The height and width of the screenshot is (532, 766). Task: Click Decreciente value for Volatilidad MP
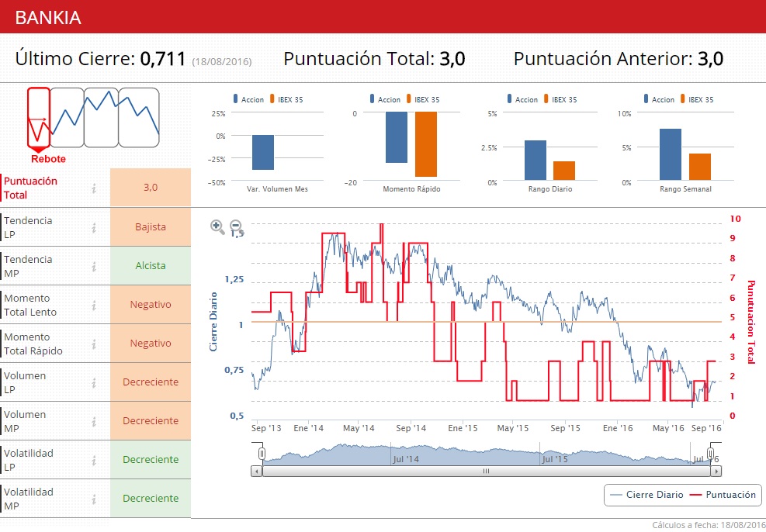point(151,499)
